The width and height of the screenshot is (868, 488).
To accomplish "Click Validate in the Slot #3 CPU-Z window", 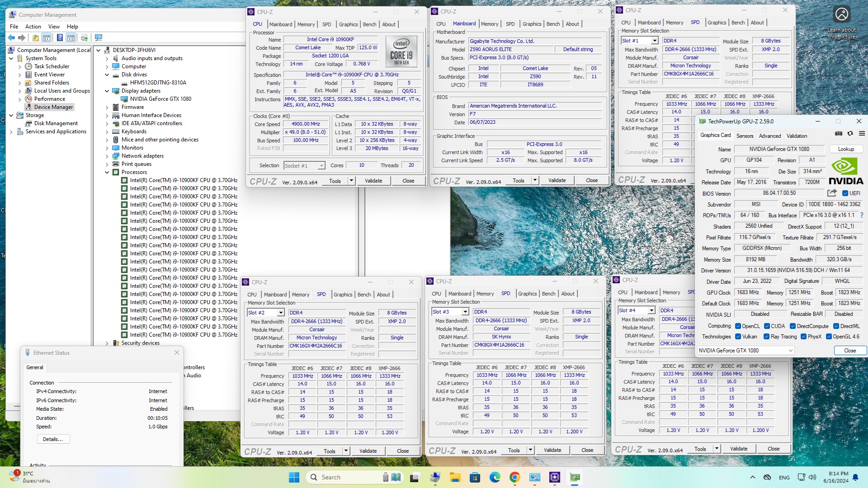I will tap(552, 450).
